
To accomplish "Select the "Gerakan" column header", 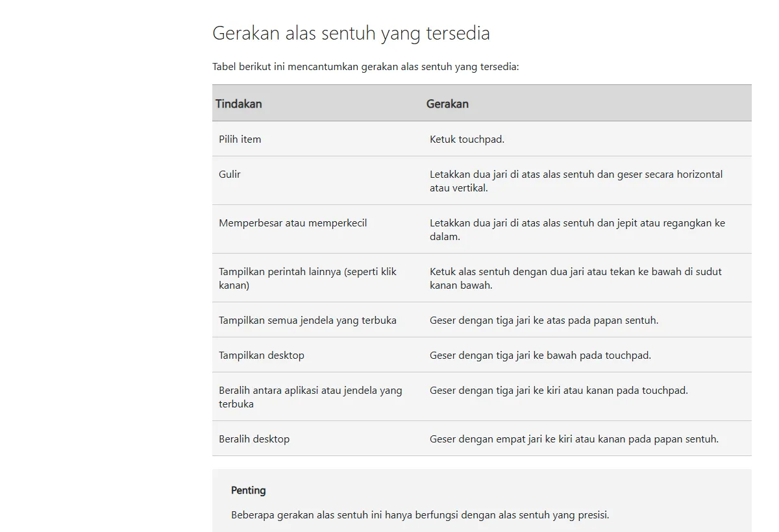I will [x=447, y=104].
